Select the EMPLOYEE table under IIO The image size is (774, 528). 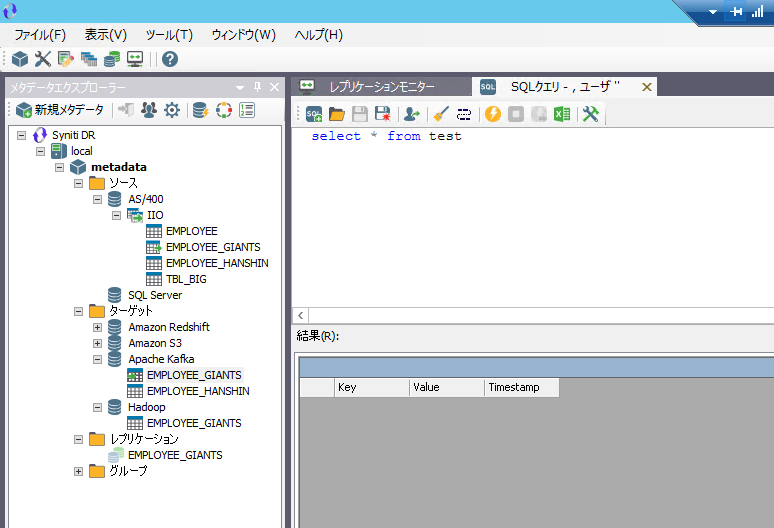point(192,231)
